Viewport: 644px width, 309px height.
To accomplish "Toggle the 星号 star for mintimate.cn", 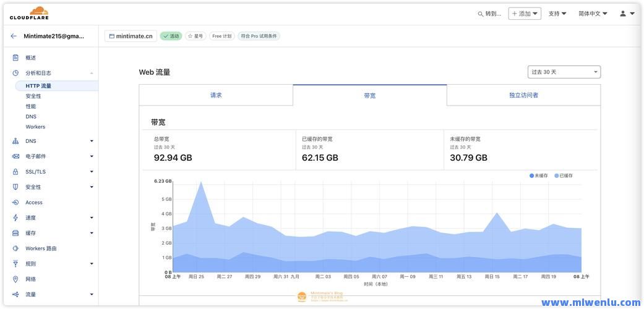I will click(x=195, y=36).
